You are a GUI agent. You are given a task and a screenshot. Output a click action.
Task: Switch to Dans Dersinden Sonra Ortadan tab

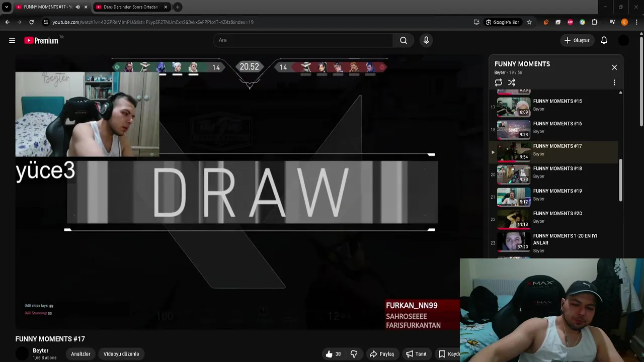pos(131,7)
